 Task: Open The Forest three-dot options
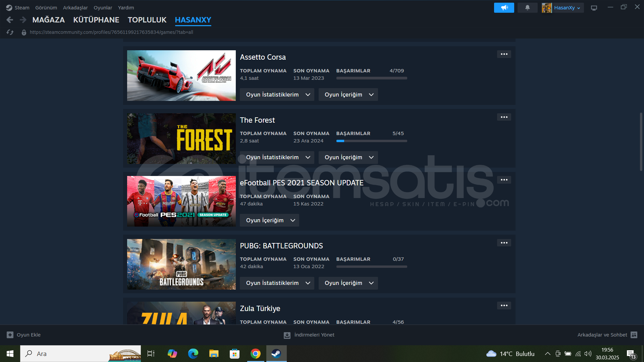(504, 117)
